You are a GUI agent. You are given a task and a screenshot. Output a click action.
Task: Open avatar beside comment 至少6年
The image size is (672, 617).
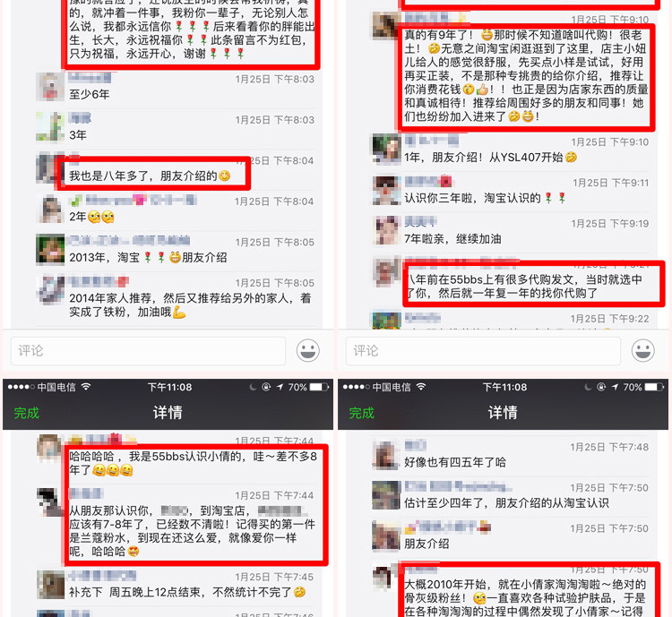click(x=50, y=87)
